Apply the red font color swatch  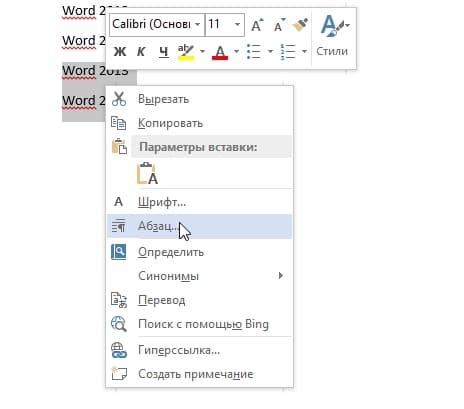[x=220, y=52]
